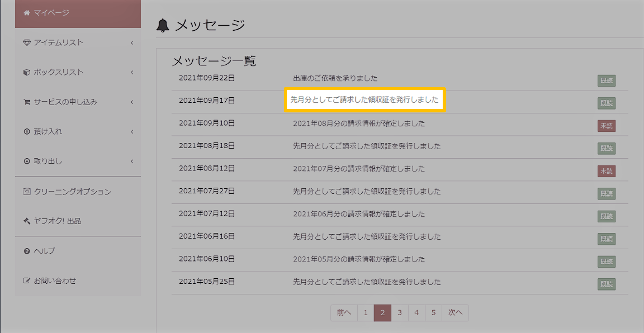Screen dimensions: 644x333
Task: Click the 未読 badge on 2021年09月10日 message
Action: (606, 126)
